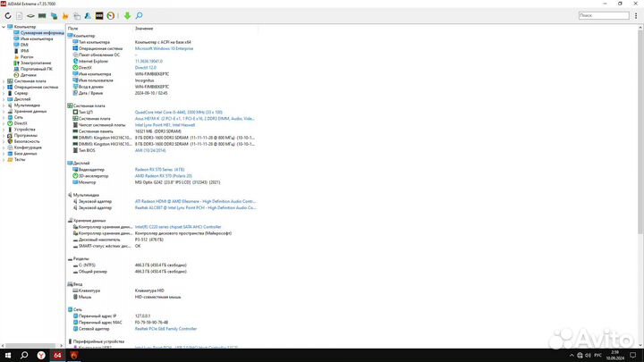Select Электропитание in the left tree
This screenshot has height=362, width=644.
click(36, 63)
